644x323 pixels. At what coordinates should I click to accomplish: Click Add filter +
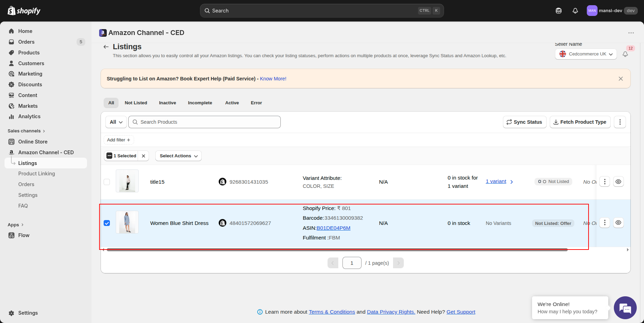click(119, 140)
